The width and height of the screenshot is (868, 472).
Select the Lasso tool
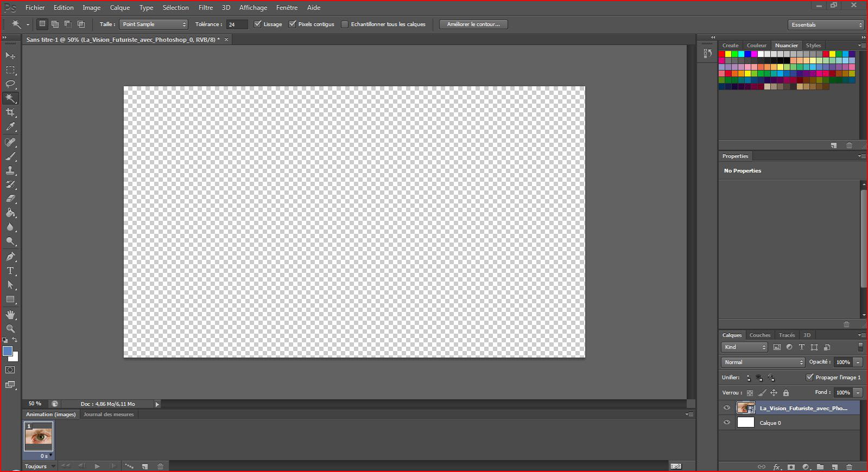tap(10, 84)
